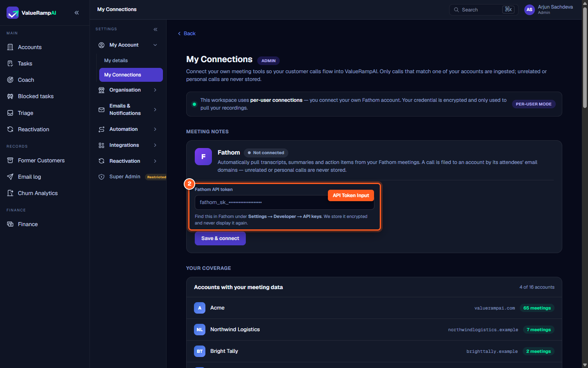Click the scrollbar down arrow
The height and width of the screenshot is (368, 588).
pyautogui.click(x=585, y=365)
